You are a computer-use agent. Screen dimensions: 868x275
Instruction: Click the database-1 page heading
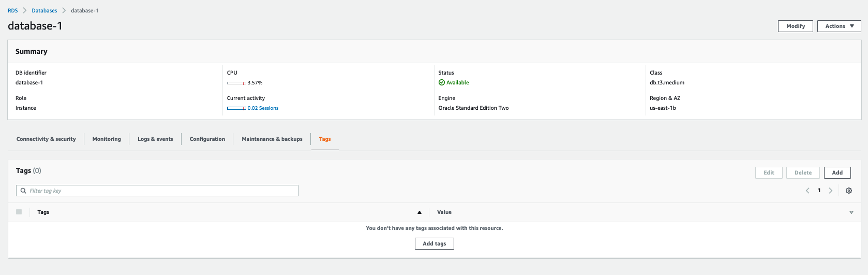click(35, 26)
